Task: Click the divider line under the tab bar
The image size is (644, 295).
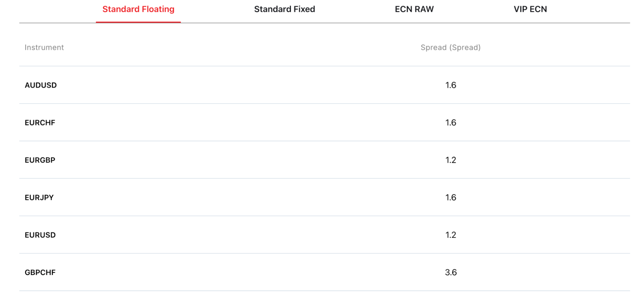Action: 387,23
